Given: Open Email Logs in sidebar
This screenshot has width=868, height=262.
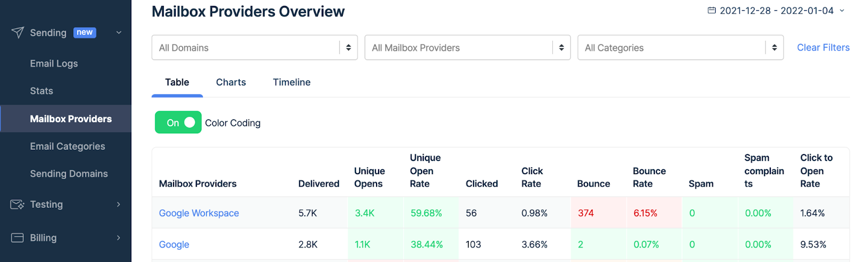Looking at the screenshot, I should [x=54, y=63].
